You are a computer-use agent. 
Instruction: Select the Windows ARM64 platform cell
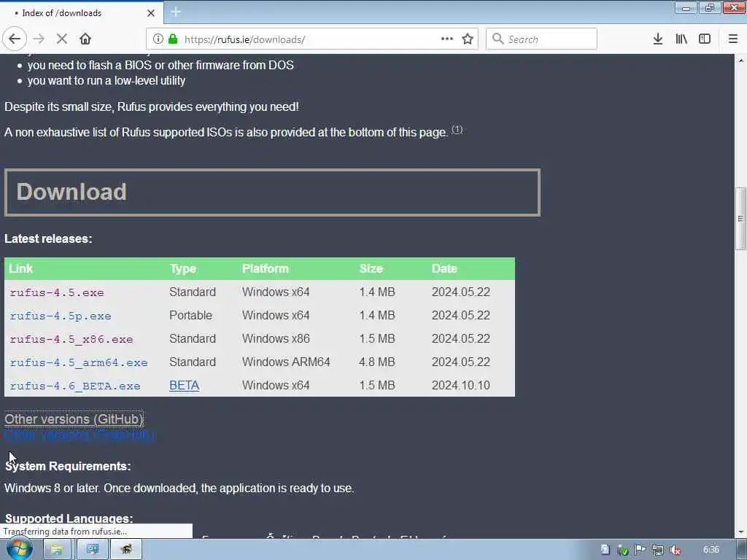(286, 362)
